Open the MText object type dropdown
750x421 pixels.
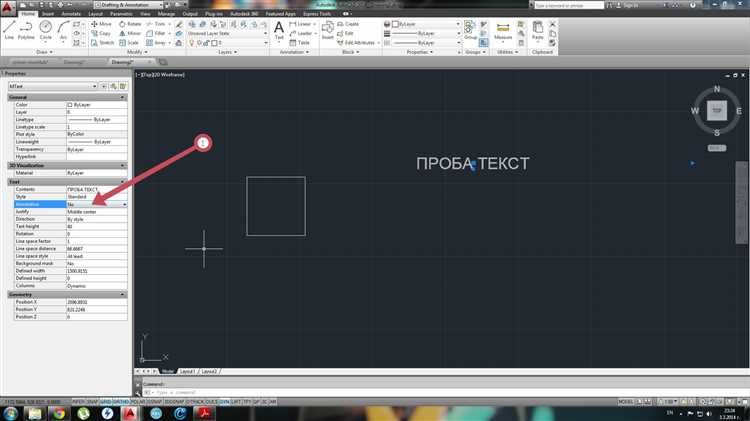53,86
